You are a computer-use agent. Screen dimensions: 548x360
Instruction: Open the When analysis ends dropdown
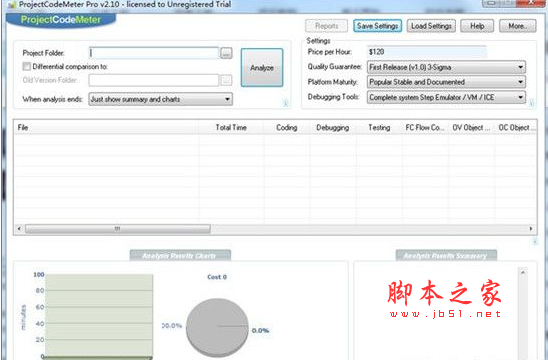point(160,99)
